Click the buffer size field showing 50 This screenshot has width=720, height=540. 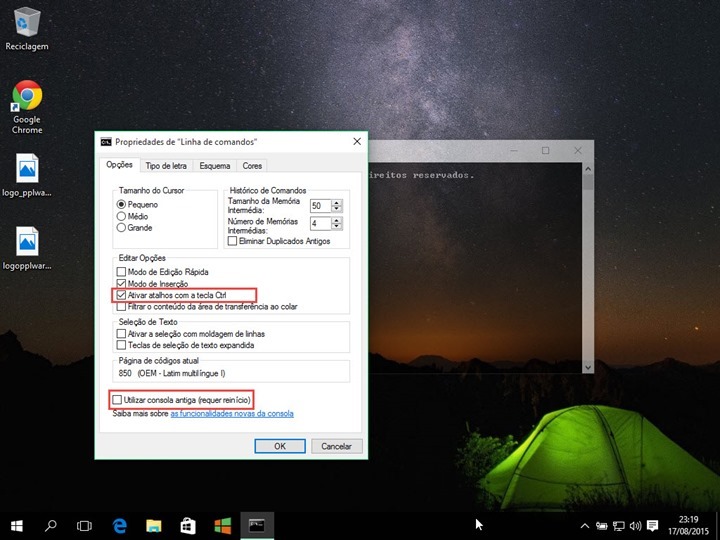tap(321, 206)
